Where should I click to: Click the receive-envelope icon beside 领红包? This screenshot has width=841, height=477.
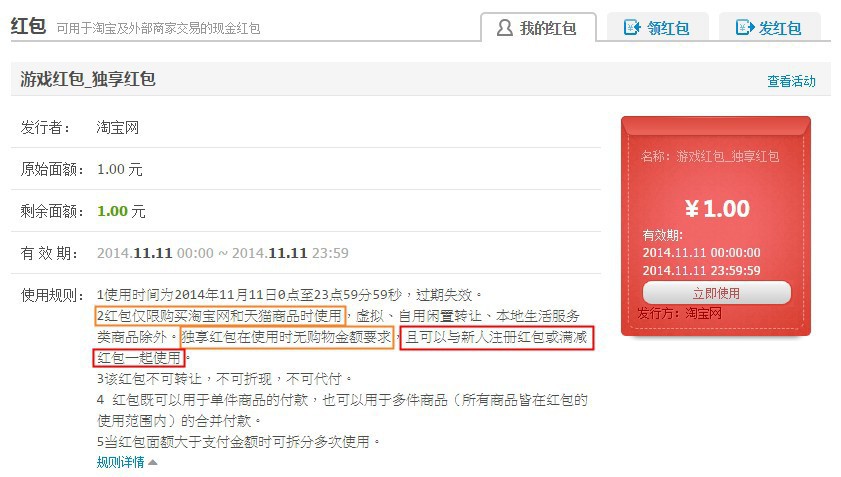click(x=632, y=27)
